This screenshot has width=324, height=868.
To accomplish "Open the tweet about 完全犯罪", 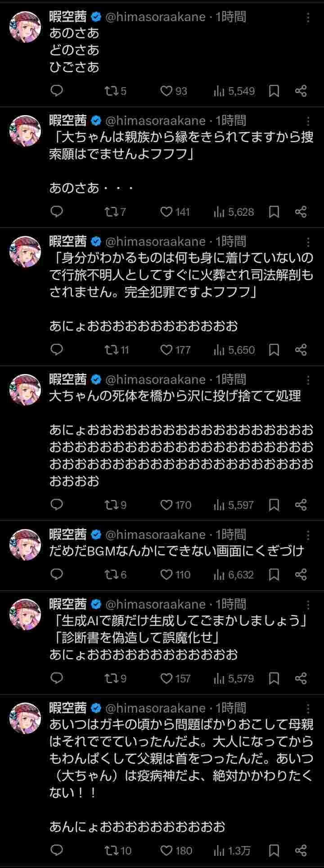I will point(180,275).
